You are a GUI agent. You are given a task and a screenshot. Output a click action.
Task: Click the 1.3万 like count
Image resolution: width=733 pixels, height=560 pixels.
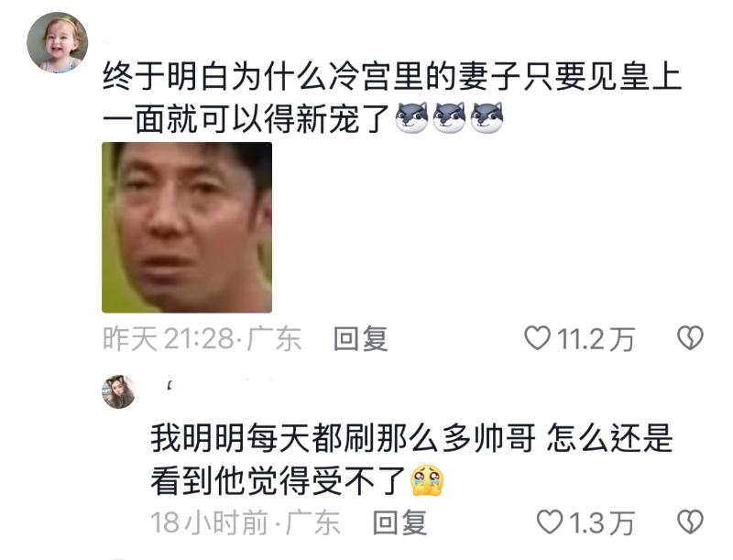[x=602, y=522]
